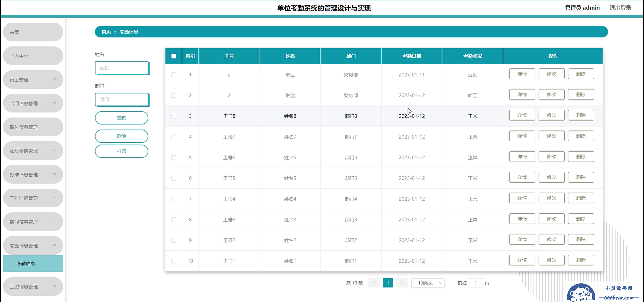The height and width of the screenshot is (302, 644).
Task: Go to previous page with the left arrow
Action: (374, 283)
